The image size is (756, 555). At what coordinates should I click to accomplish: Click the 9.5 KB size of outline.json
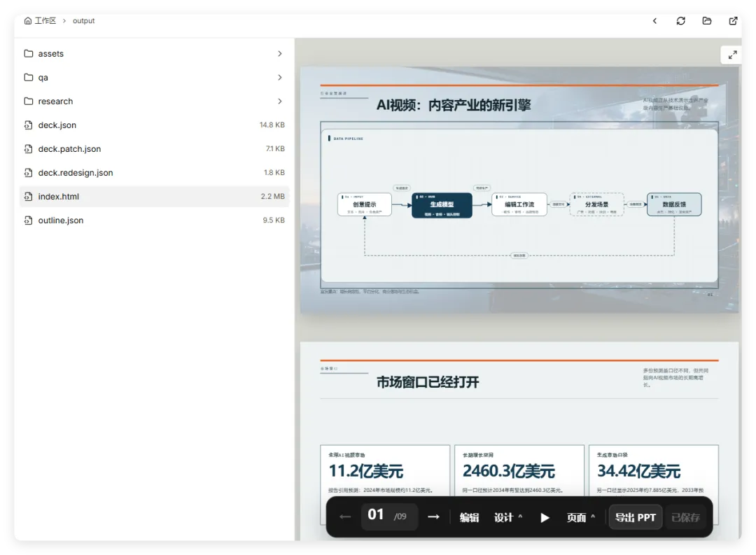pyautogui.click(x=274, y=220)
